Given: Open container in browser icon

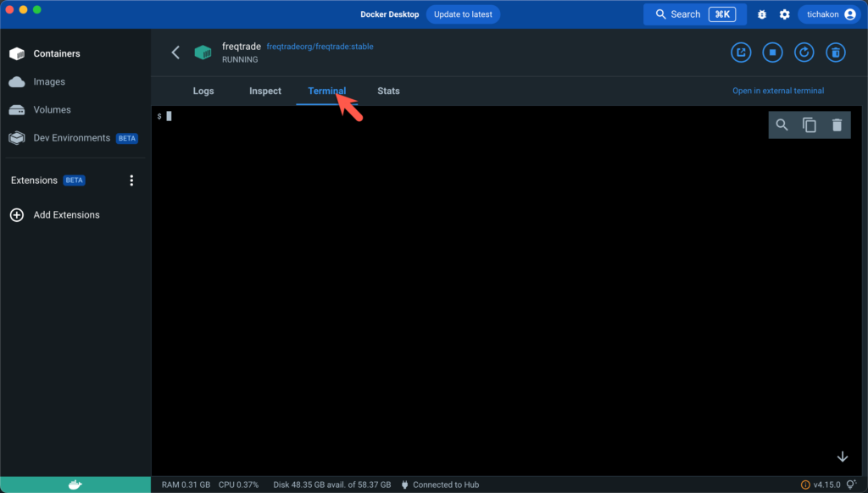Looking at the screenshot, I should coord(741,53).
